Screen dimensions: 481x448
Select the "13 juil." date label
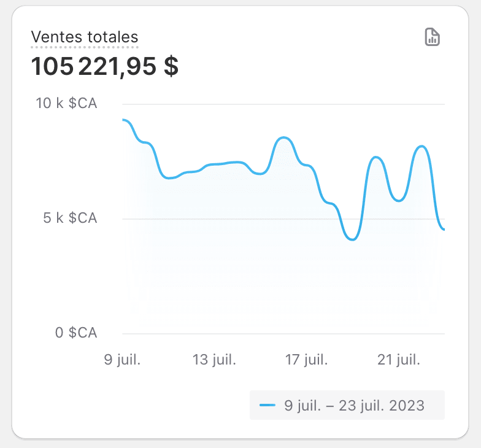215,360
